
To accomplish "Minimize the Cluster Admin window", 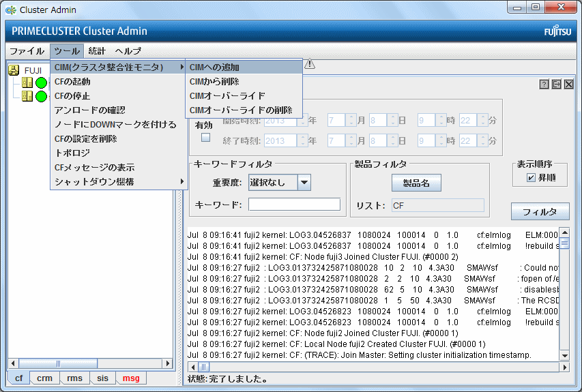I will click(517, 7).
